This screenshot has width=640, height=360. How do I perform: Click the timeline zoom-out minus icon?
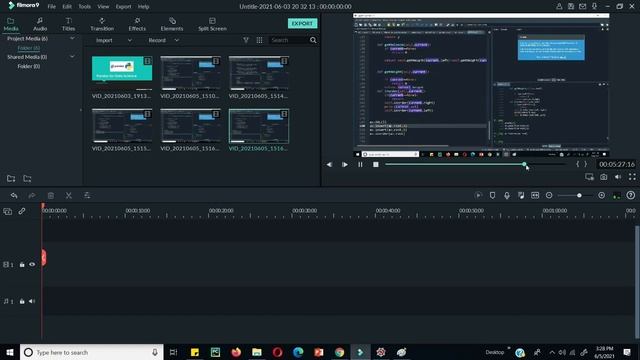pyautogui.click(x=549, y=196)
